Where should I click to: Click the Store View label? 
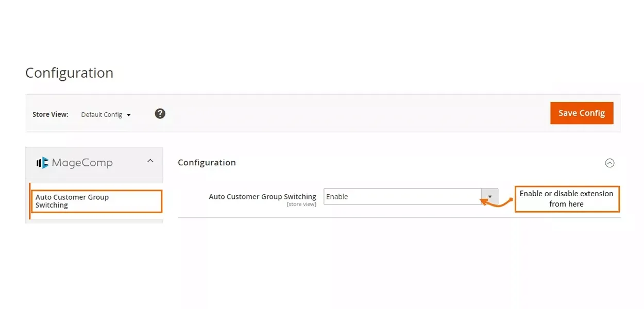50,114
